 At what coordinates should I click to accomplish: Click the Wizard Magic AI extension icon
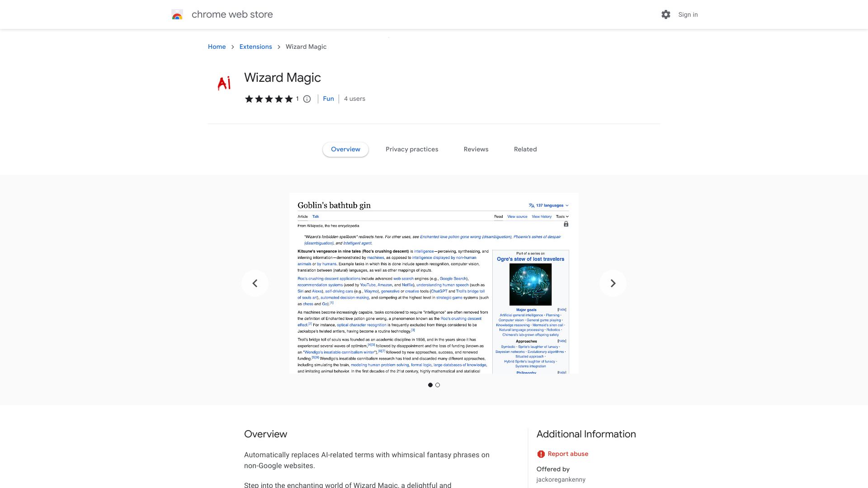(x=224, y=83)
